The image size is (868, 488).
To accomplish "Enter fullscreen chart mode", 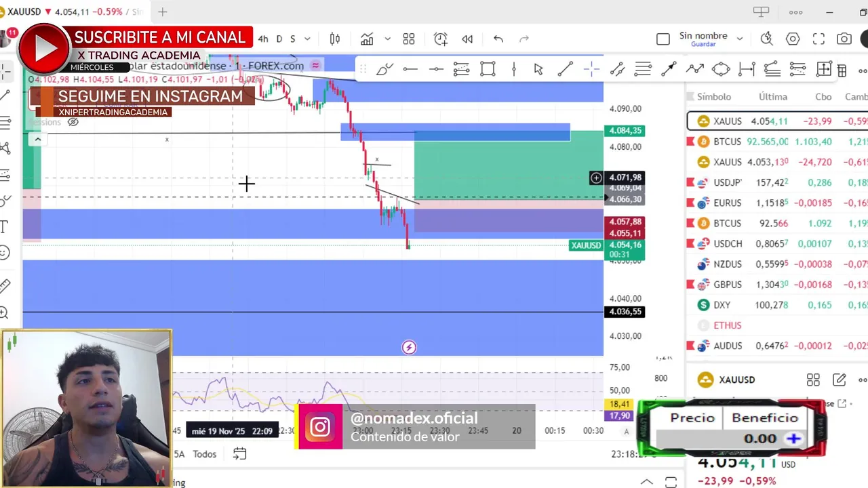I will click(x=818, y=39).
